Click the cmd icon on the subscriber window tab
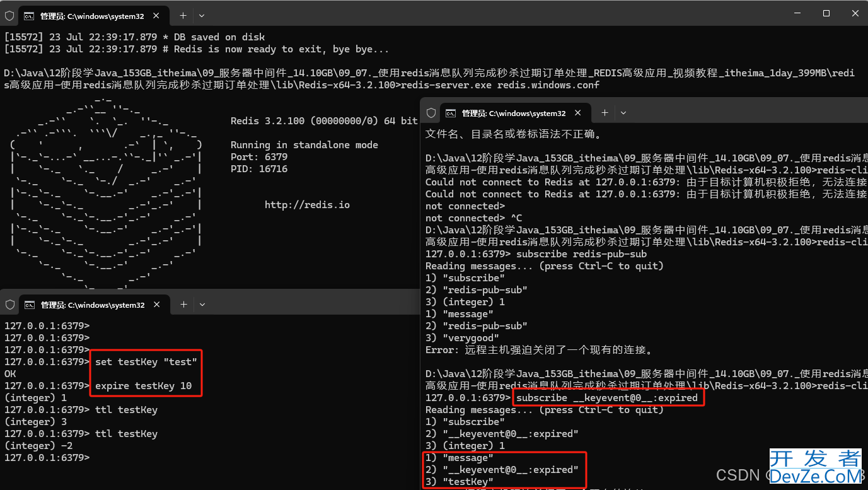Viewport: 868px width, 490px height. coord(451,114)
